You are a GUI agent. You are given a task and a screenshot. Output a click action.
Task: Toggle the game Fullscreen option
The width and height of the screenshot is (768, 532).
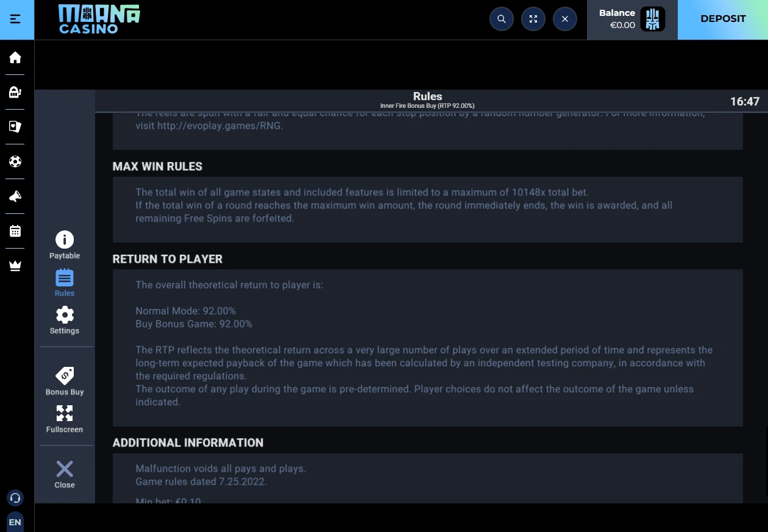pyautogui.click(x=65, y=419)
